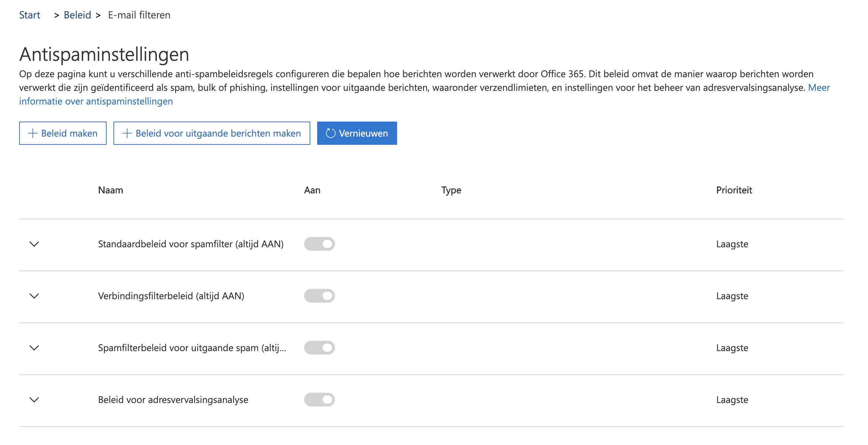Click Beleid voor uitgaande berichten maken button
The height and width of the screenshot is (445, 868).
pos(212,133)
